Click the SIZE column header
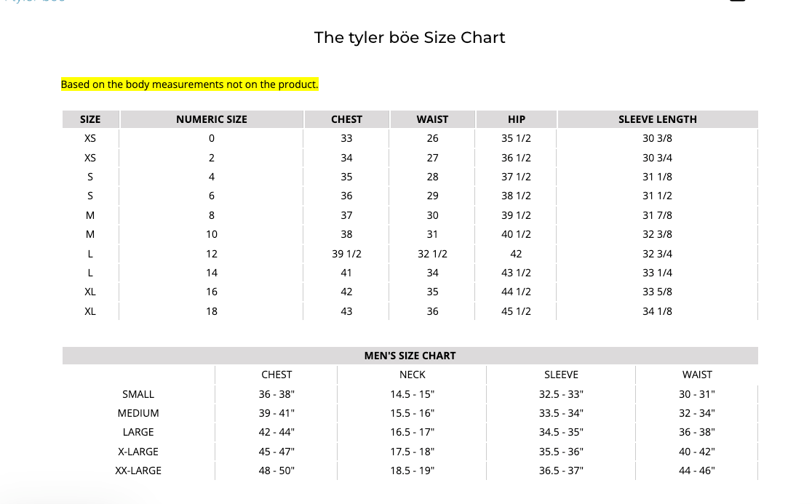The width and height of the screenshot is (812, 504). tap(90, 119)
